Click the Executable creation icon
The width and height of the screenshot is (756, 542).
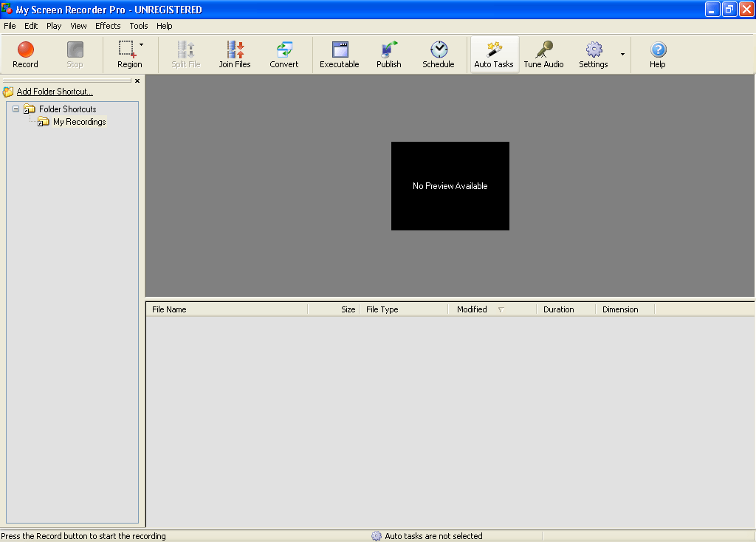click(340, 54)
